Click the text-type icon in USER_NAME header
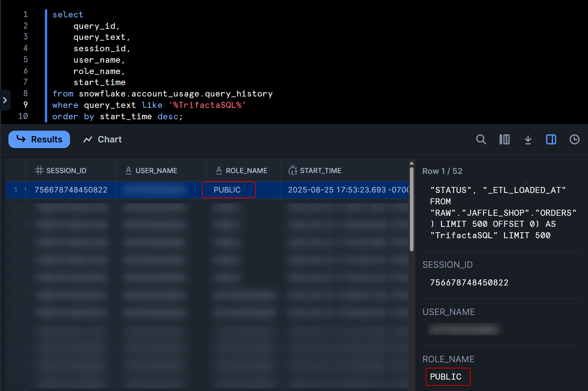Viewport: 588px width, 391px height. click(x=129, y=171)
